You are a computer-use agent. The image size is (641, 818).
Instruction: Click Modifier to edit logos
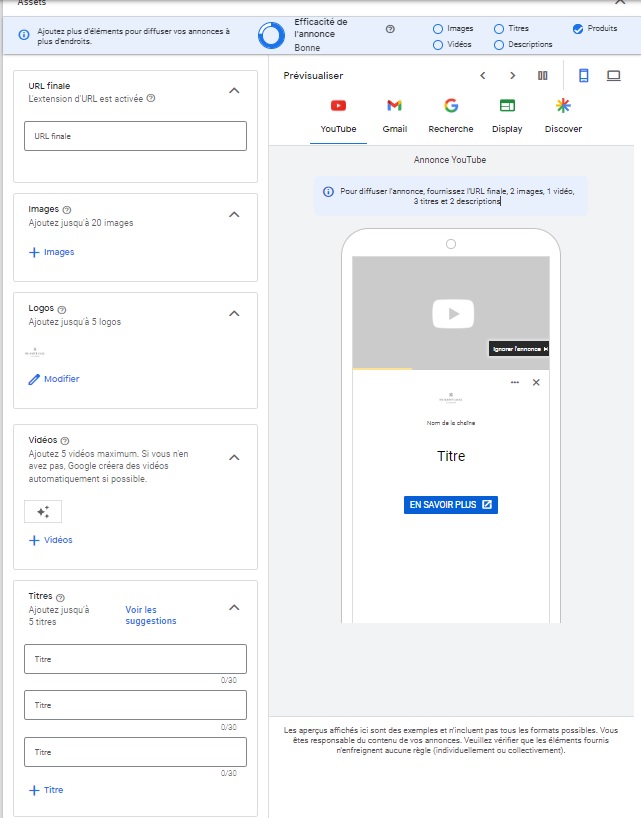[54, 379]
